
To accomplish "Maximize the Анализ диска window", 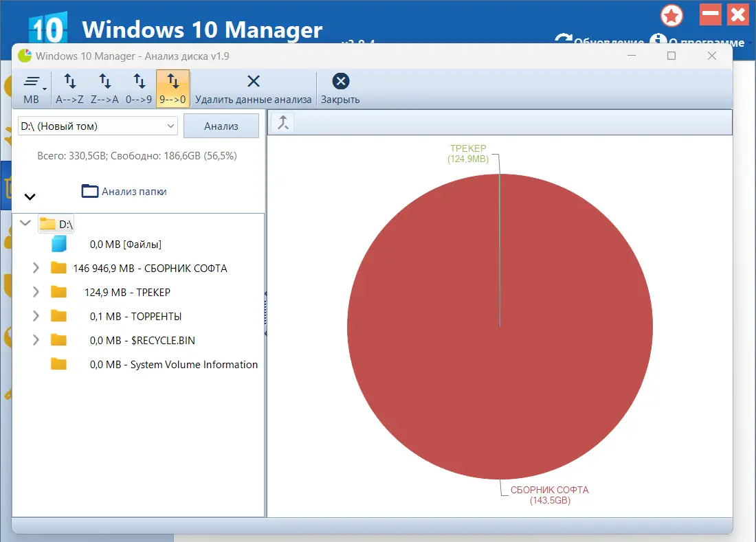I will (671, 56).
